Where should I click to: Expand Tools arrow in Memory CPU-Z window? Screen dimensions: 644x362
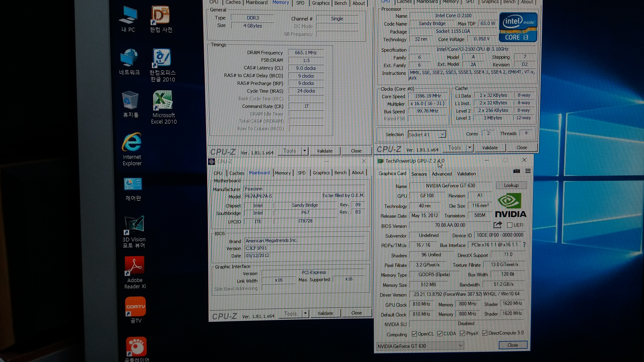pos(305,151)
